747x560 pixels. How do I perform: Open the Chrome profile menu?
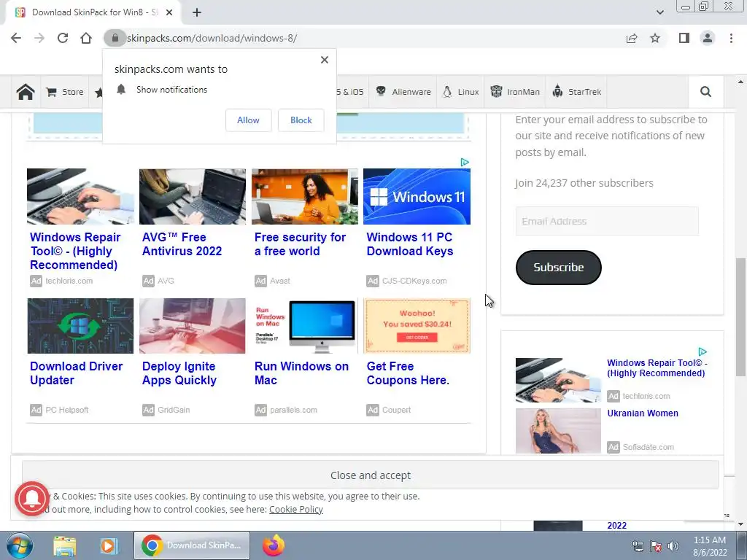click(708, 38)
